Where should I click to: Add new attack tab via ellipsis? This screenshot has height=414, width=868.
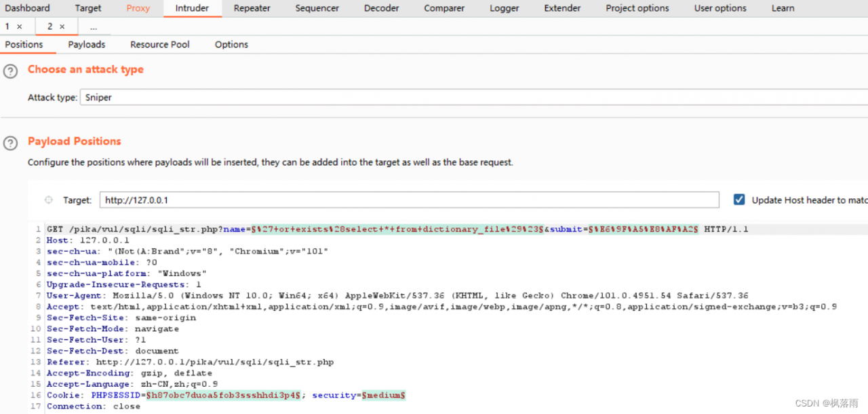click(94, 26)
